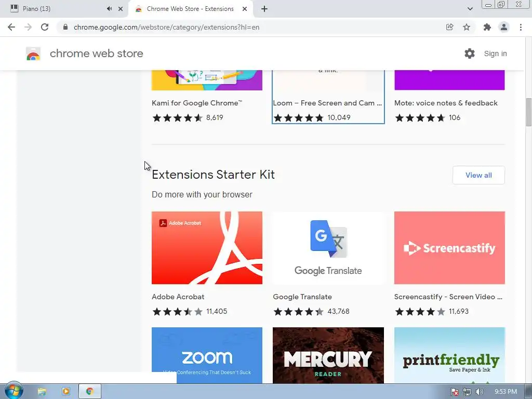The image size is (532, 399).
Task: Click Kami's star rating
Action: pyautogui.click(x=178, y=118)
